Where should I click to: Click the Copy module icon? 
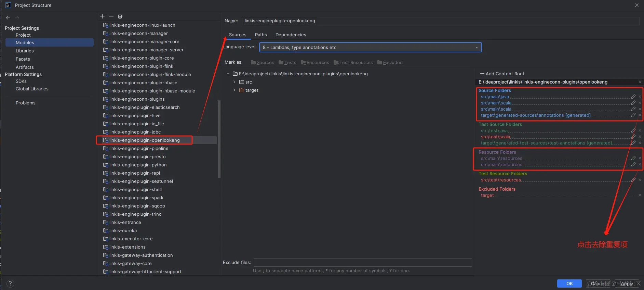[120, 16]
